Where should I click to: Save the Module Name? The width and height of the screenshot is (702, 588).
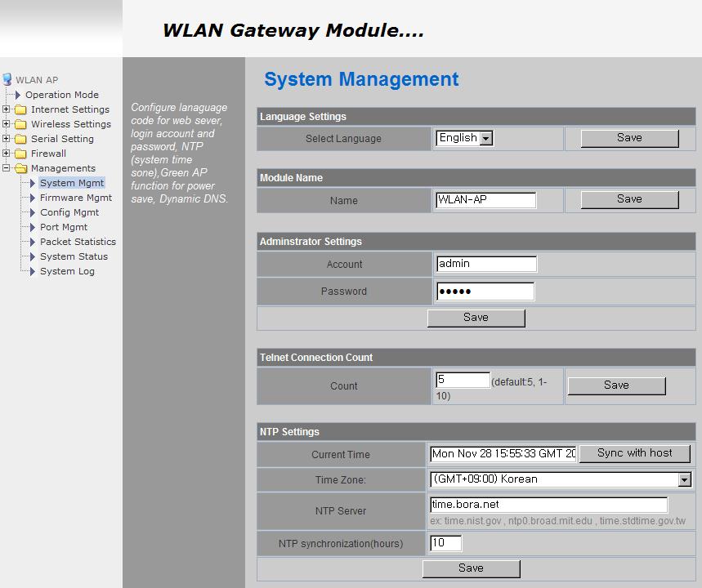[630, 199]
